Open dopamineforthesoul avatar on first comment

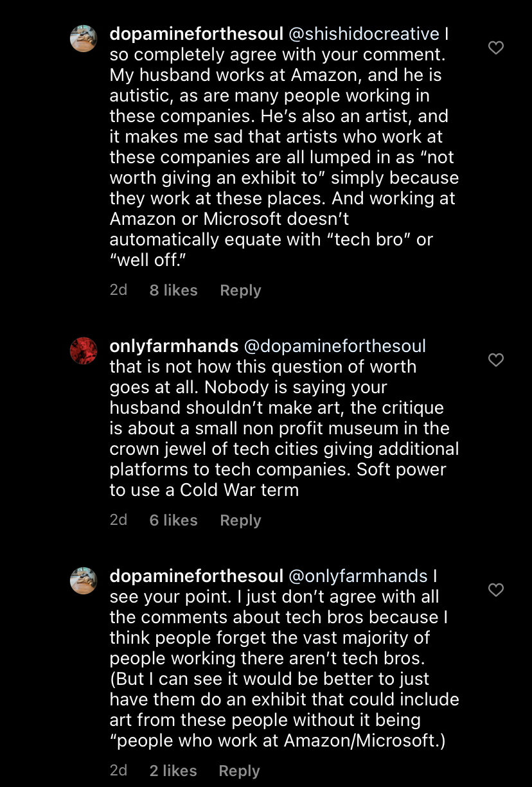tap(84, 39)
